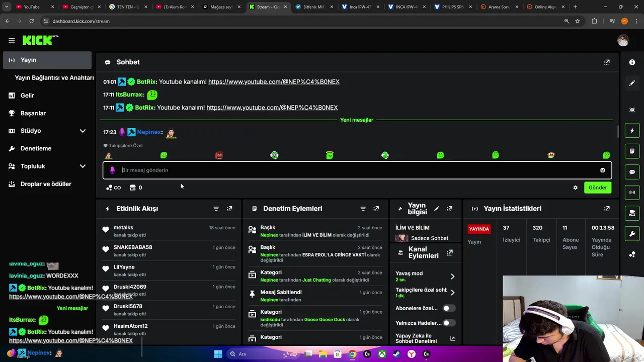Click the Gönder send button
The height and width of the screenshot is (362, 644).
(x=598, y=188)
